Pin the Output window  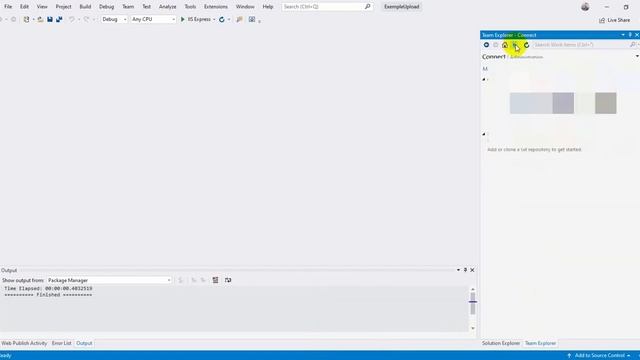coord(465,270)
